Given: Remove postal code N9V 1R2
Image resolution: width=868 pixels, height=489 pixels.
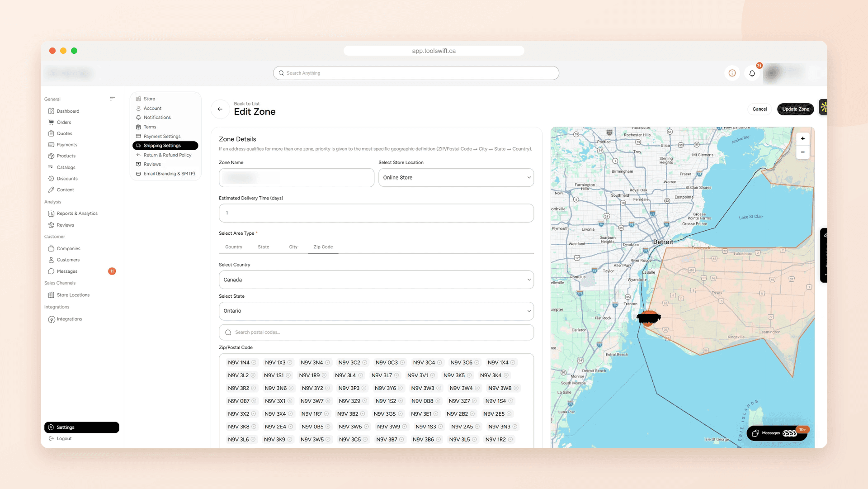Looking at the screenshot, I should [x=510, y=440].
